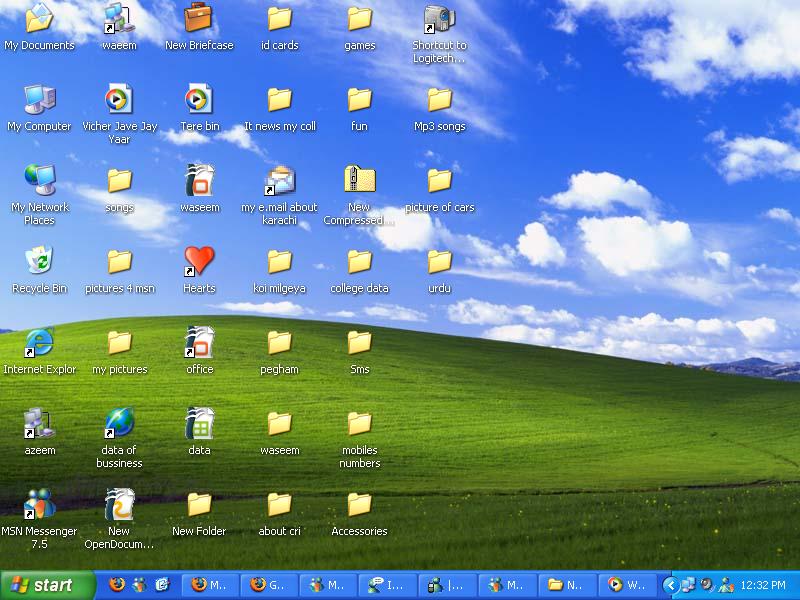Image resolution: width=800 pixels, height=600 pixels.
Task: Switch to Firefox window labeled G..
Action: [x=269, y=585]
